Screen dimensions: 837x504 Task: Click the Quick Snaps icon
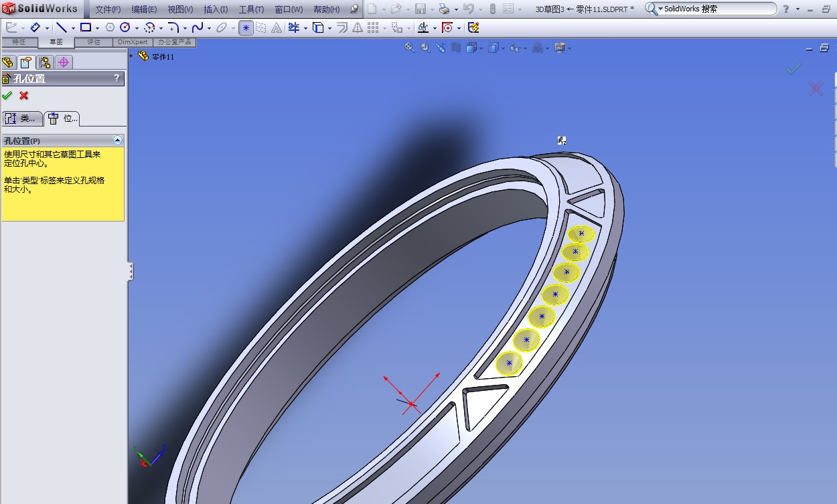point(447,27)
